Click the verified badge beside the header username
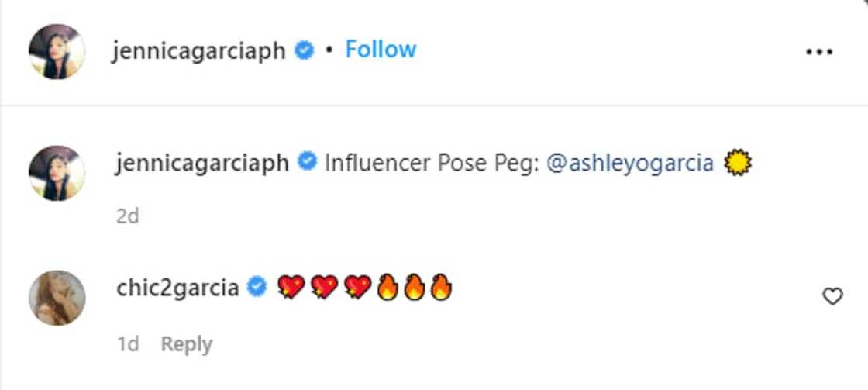 coord(305,51)
